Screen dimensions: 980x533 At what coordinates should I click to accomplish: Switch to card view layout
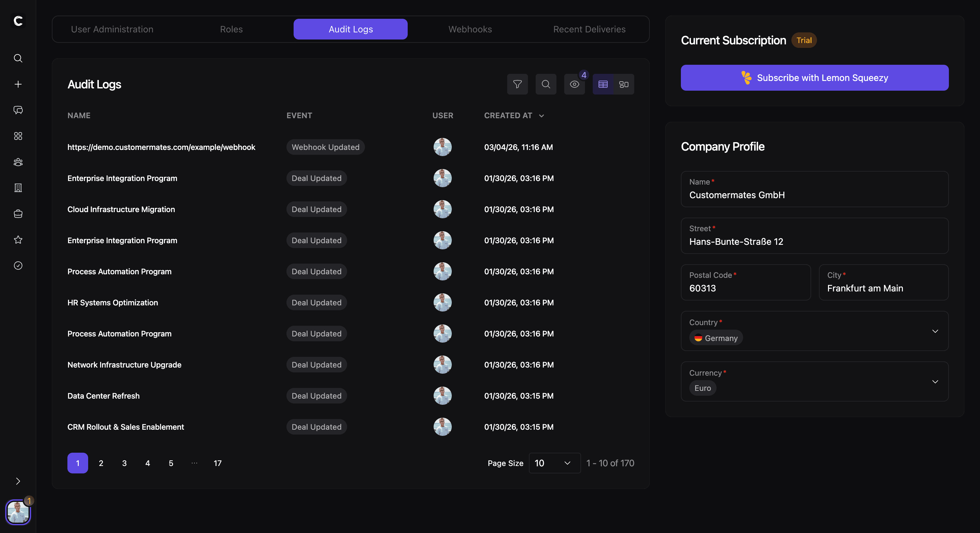tap(624, 84)
